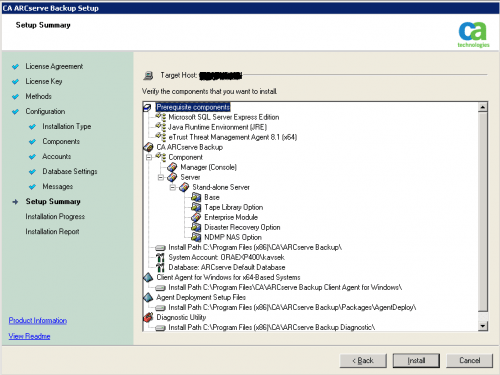Image resolution: width=500 pixels, height=375 pixels.
Task: Click the Target Host computer icon
Action: click(148, 76)
